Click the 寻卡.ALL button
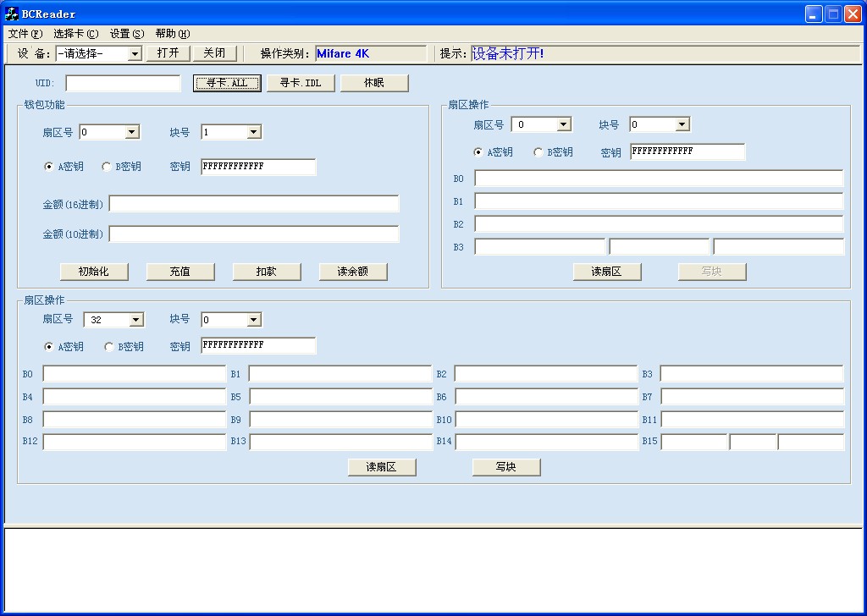This screenshot has height=616, width=867. [x=227, y=83]
